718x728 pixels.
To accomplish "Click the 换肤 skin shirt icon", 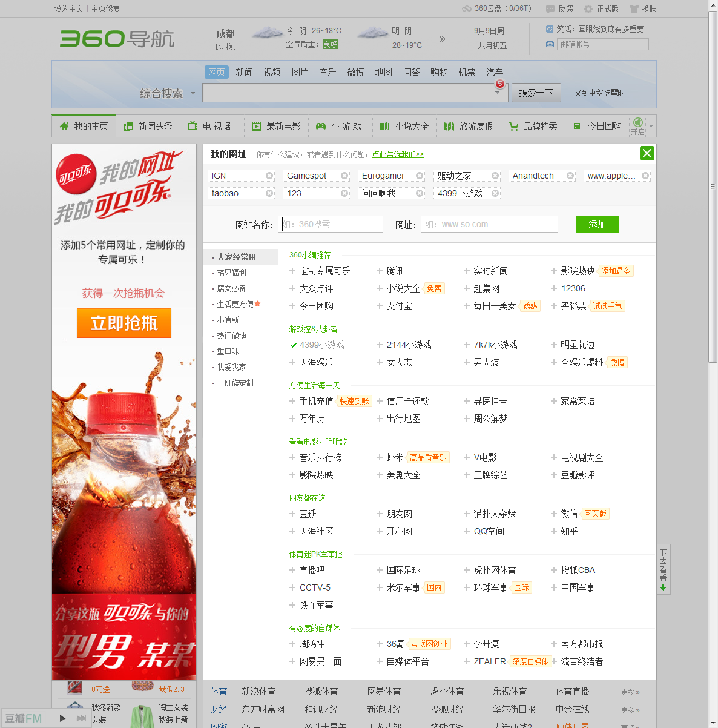I will coord(634,9).
